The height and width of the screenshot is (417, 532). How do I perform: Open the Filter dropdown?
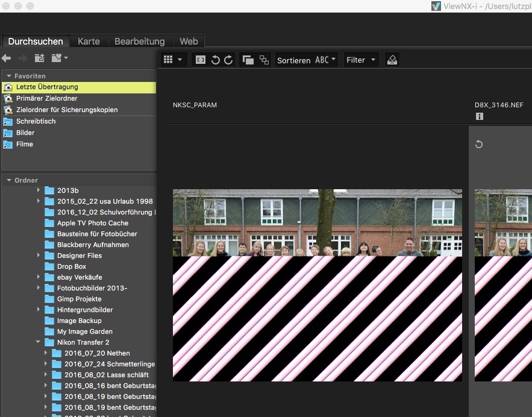[361, 60]
